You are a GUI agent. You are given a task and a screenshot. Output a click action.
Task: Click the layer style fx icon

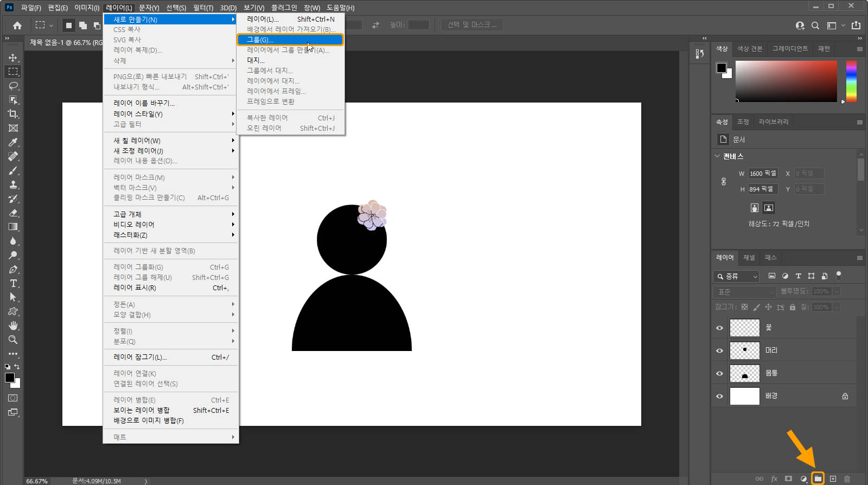774,478
